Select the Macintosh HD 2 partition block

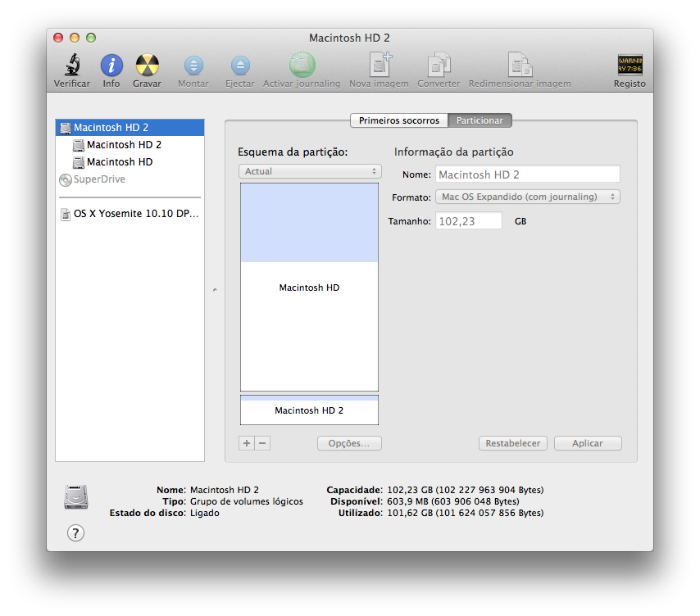pyautogui.click(x=309, y=410)
